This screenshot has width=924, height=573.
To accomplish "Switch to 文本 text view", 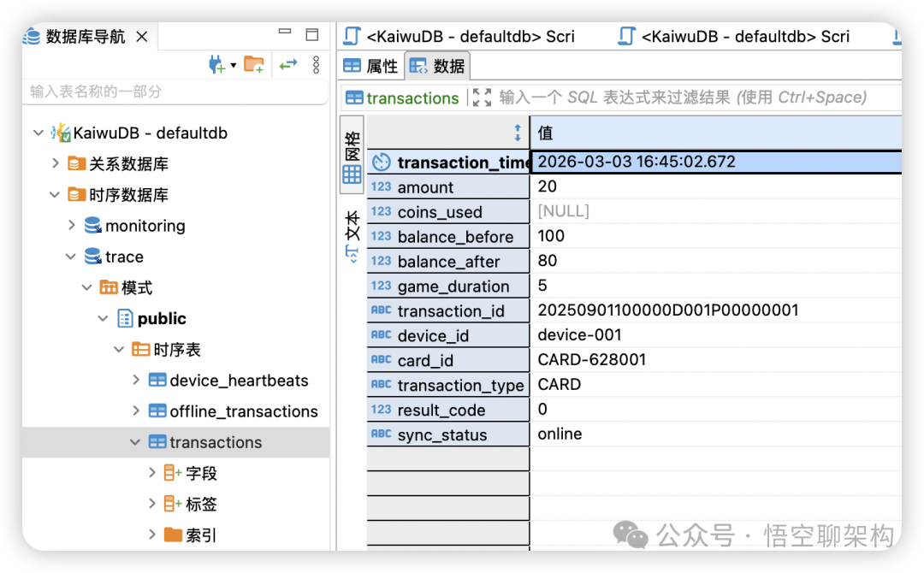I will (352, 237).
